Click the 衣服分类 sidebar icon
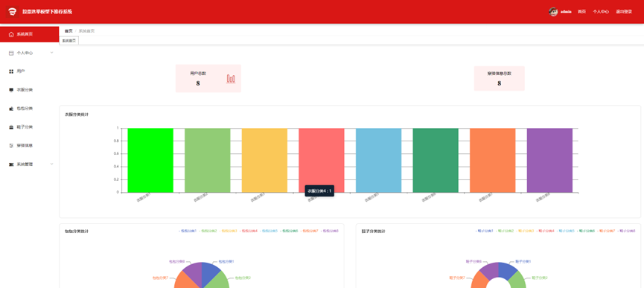The height and width of the screenshot is (288, 644). tap(11, 90)
